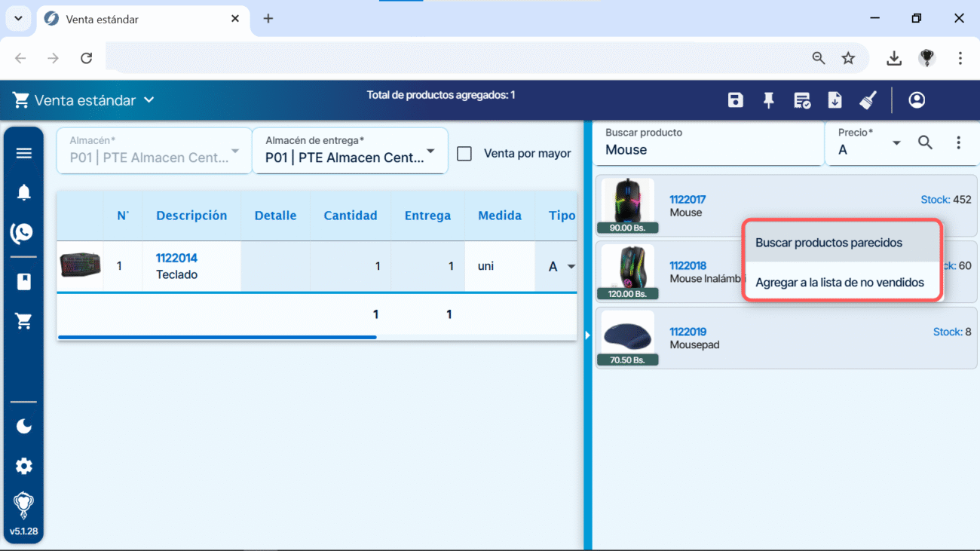Image resolution: width=980 pixels, height=551 pixels.
Task: Expand the Almacén de entrega dropdown
Action: (x=430, y=152)
